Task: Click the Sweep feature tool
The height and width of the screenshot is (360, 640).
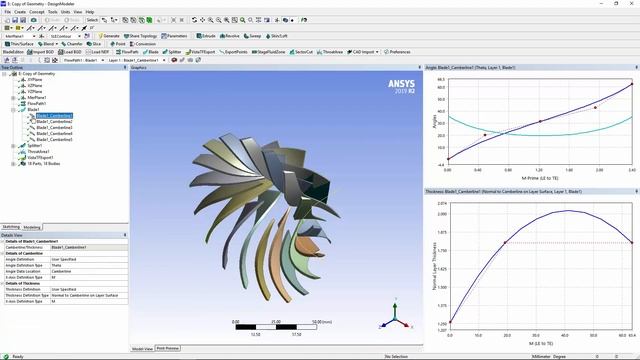Action: coord(252,36)
